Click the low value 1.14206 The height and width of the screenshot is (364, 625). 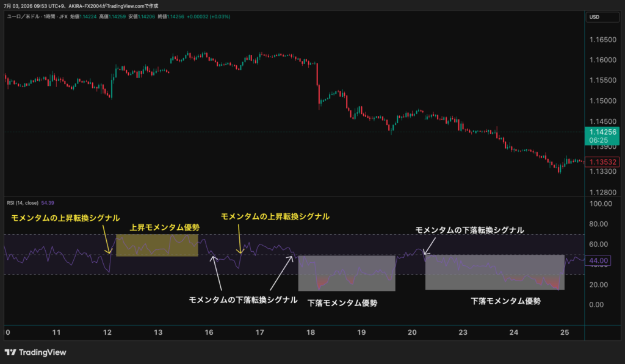pos(146,16)
